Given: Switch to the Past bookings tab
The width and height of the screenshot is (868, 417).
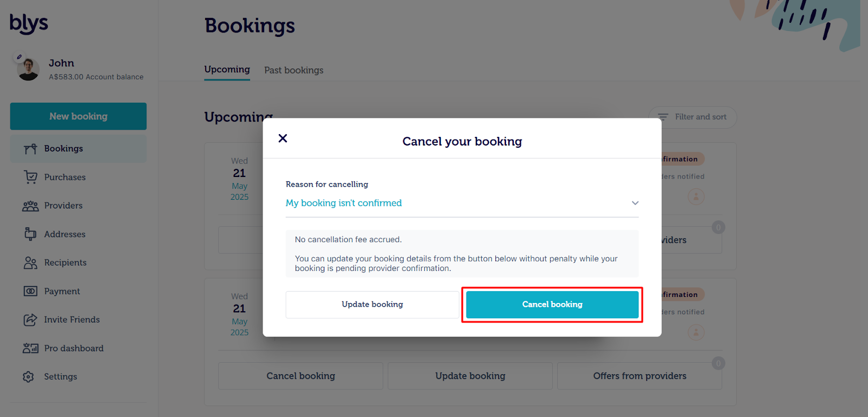Looking at the screenshot, I should 293,71.
